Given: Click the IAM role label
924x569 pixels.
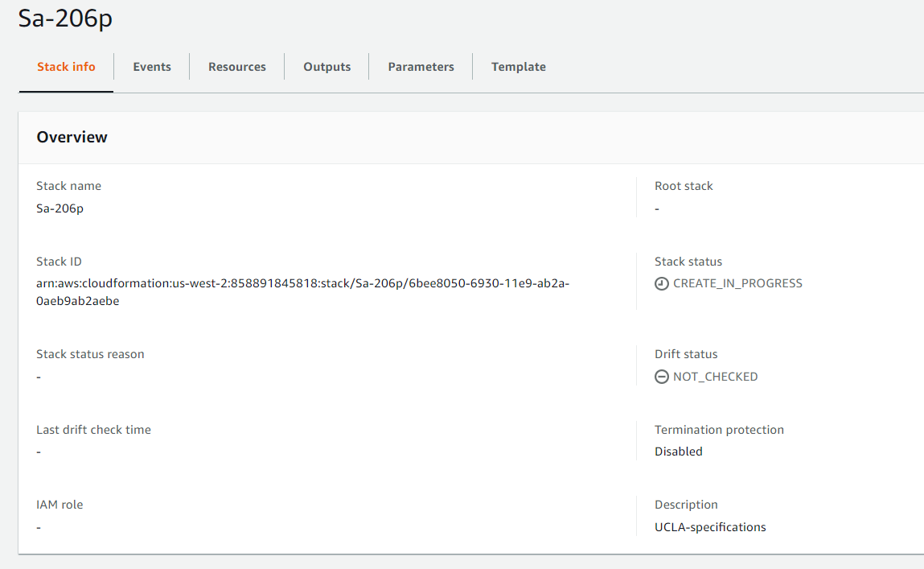Looking at the screenshot, I should pyautogui.click(x=60, y=505).
